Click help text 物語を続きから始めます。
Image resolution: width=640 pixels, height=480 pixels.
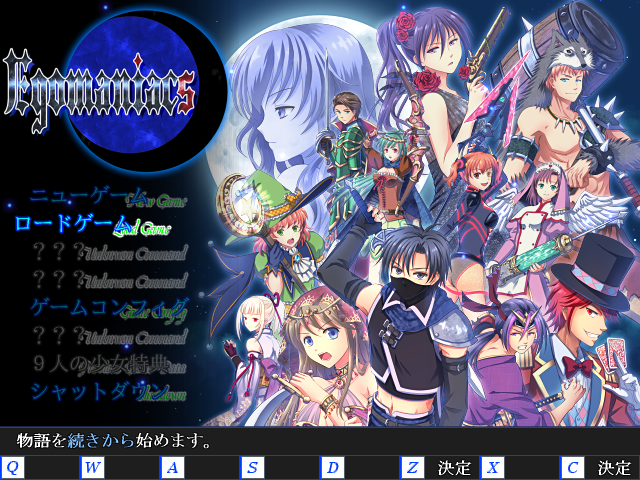[x=113, y=441]
